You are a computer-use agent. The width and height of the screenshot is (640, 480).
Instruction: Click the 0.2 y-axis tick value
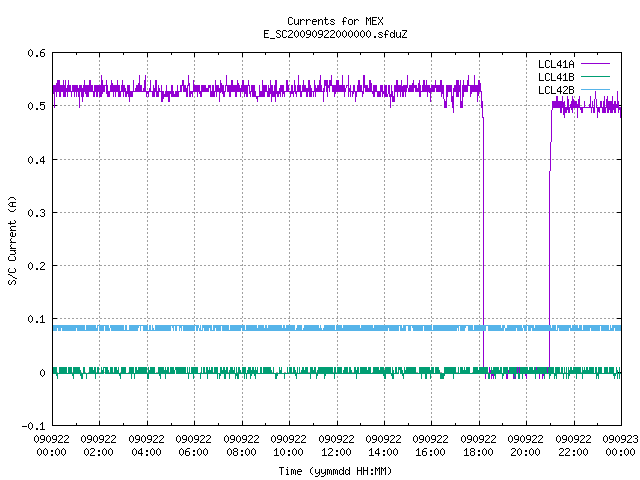tap(36, 266)
